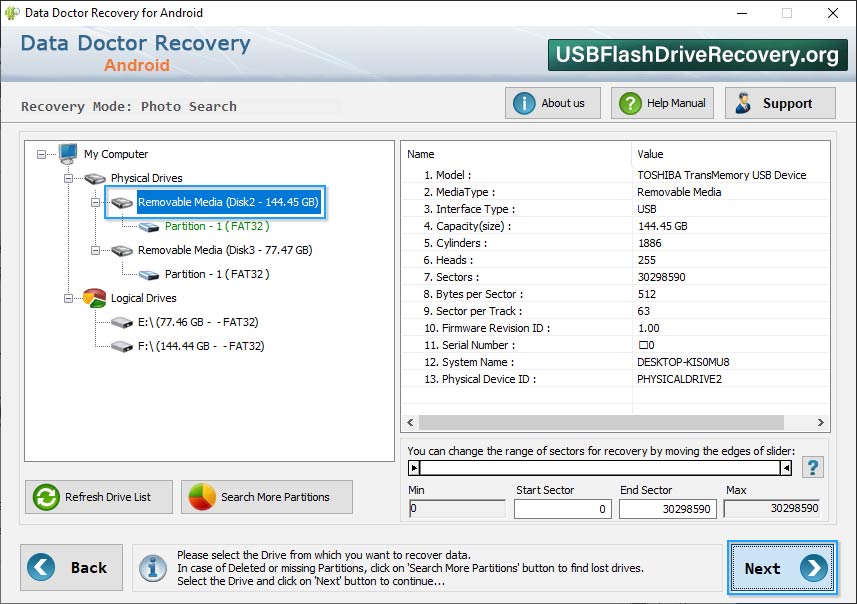Screen dimensions: 857x604
Task: Click the My Computer monitor icon
Action: pos(68,154)
